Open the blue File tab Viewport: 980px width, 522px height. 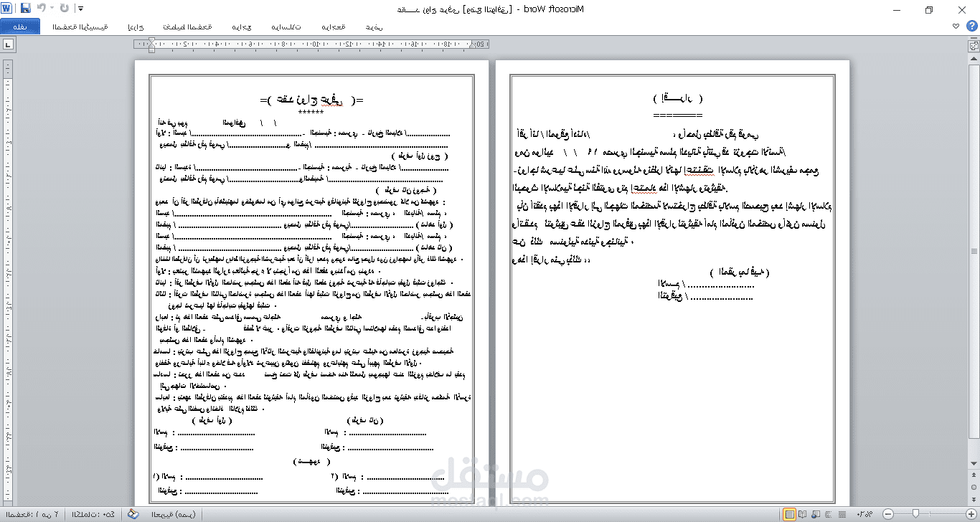[x=21, y=27]
